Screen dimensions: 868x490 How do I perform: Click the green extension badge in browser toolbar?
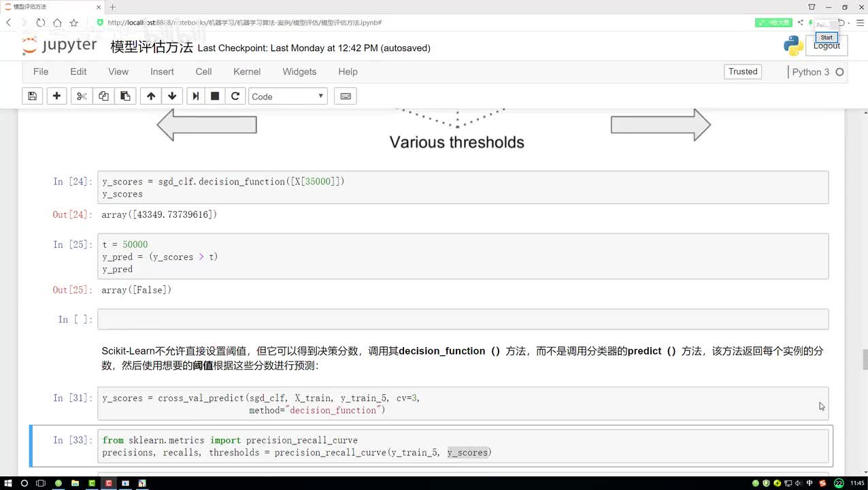pyautogui.click(x=773, y=22)
